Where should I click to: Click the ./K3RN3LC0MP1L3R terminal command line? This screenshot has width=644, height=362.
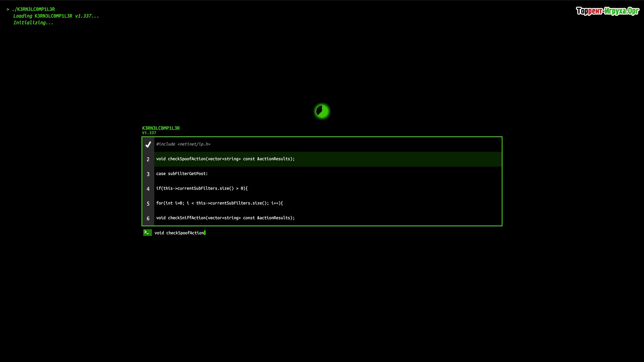tap(33, 9)
